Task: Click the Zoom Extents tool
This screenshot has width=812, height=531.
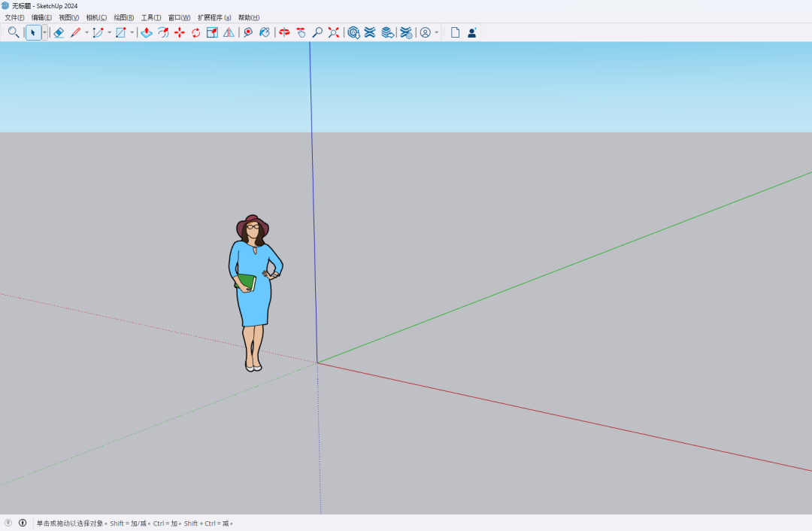Action: coord(334,32)
